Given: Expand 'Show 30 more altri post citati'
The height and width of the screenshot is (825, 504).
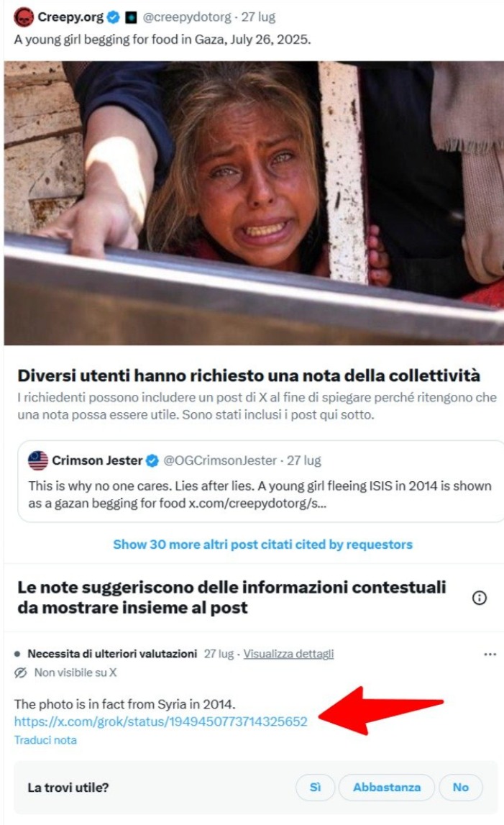Looking at the screenshot, I should click(262, 544).
